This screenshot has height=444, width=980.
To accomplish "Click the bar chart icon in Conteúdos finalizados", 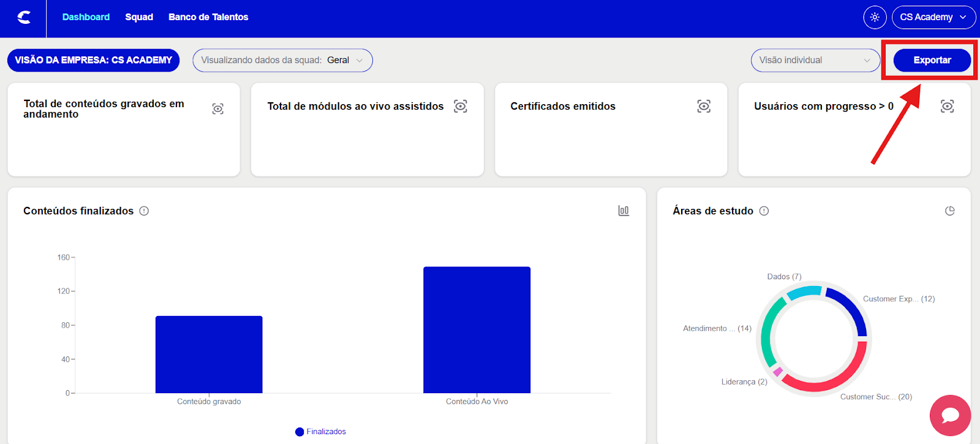I will pyautogui.click(x=624, y=211).
